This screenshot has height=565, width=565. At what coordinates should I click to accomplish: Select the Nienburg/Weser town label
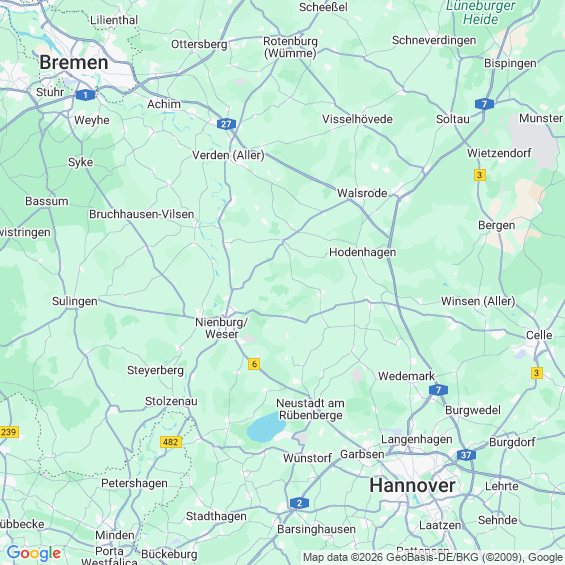[x=221, y=328]
